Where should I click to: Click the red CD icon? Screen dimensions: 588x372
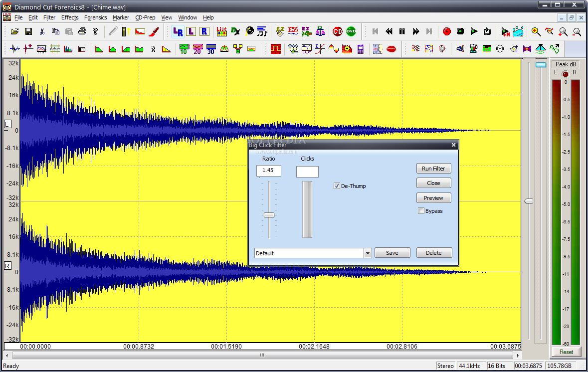point(338,31)
